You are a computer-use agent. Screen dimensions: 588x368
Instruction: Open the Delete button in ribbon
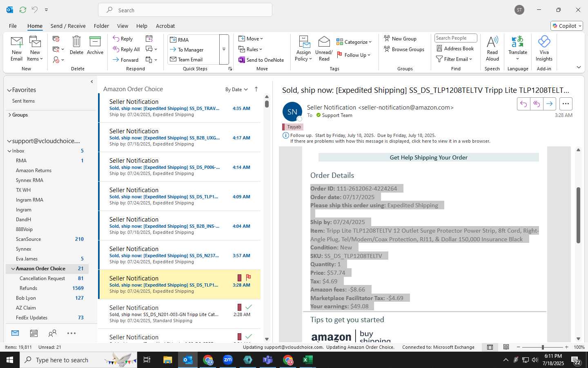[x=76, y=45]
